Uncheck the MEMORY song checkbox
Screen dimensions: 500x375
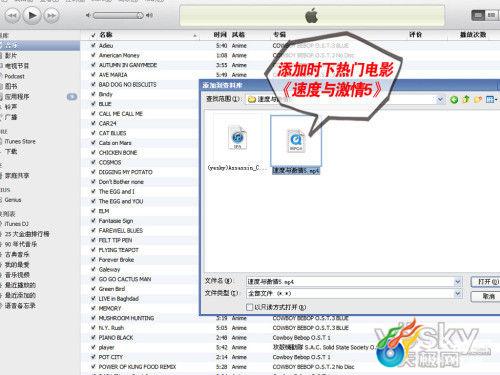click(93, 308)
